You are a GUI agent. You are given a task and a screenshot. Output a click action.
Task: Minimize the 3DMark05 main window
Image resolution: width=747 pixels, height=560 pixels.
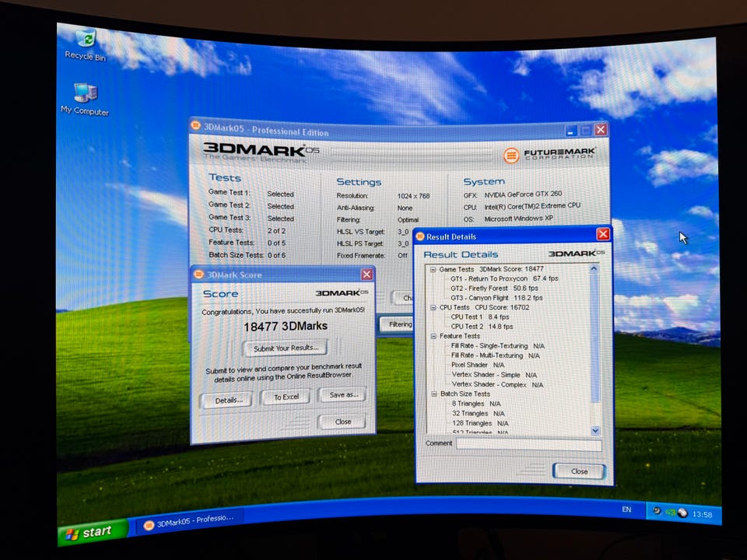point(570,130)
